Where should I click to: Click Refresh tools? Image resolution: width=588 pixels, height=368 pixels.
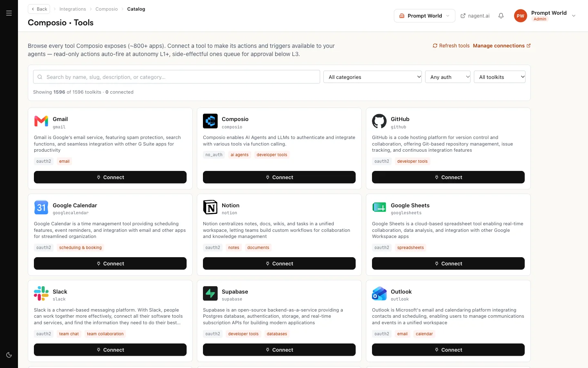click(451, 46)
